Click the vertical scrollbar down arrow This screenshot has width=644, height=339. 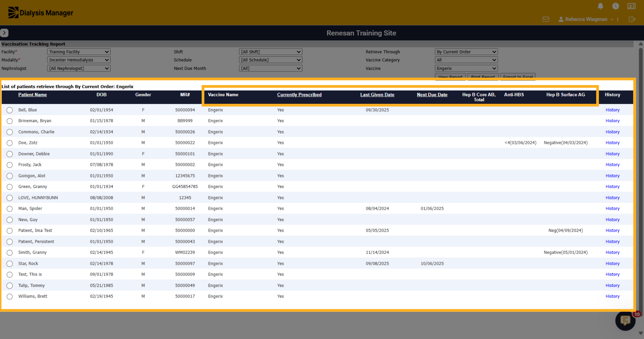[641, 333]
